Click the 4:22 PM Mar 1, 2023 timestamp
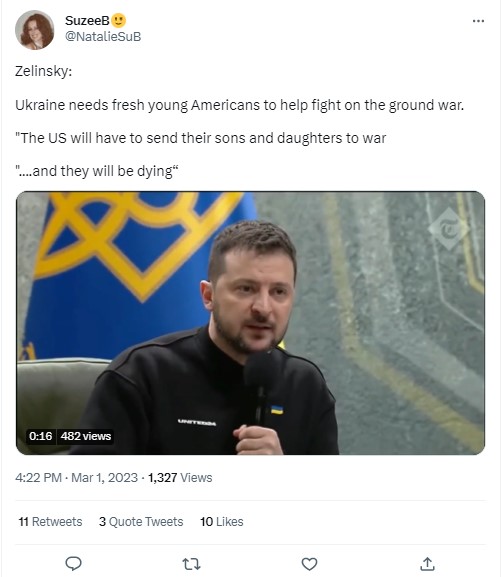This screenshot has height=577, width=502. tap(76, 478)
